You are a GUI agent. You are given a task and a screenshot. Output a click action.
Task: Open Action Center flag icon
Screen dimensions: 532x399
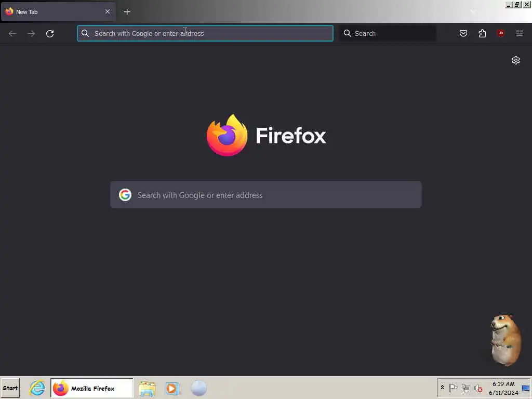pos(453,388)
